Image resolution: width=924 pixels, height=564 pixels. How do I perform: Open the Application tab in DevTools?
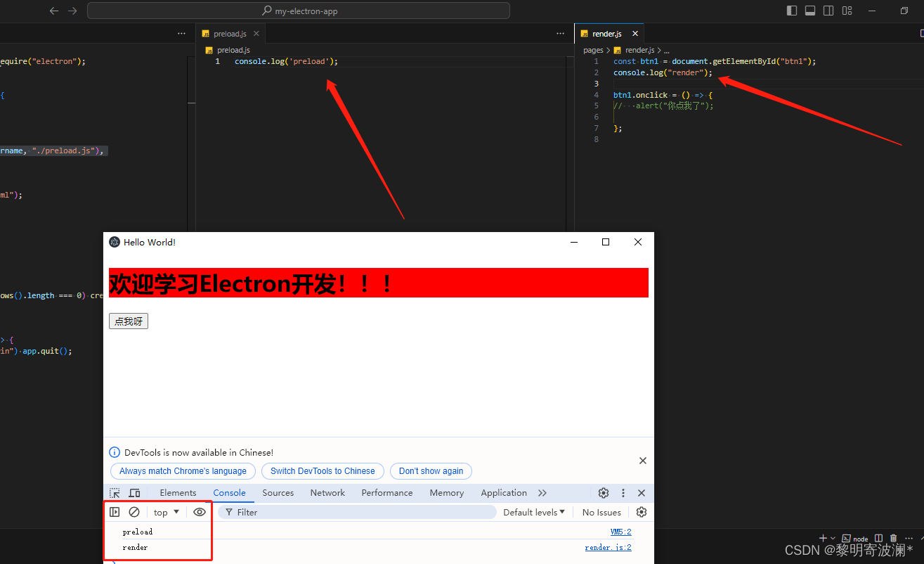(x=504, y=493)
